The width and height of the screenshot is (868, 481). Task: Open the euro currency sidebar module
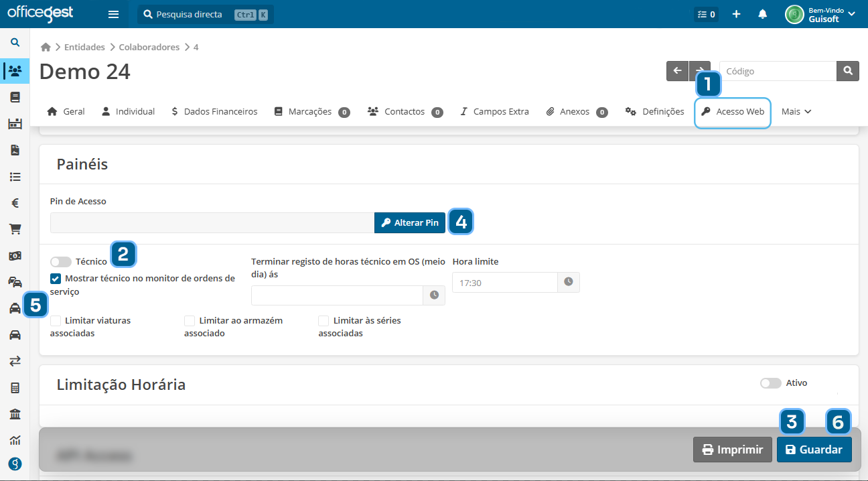point(15,203)
